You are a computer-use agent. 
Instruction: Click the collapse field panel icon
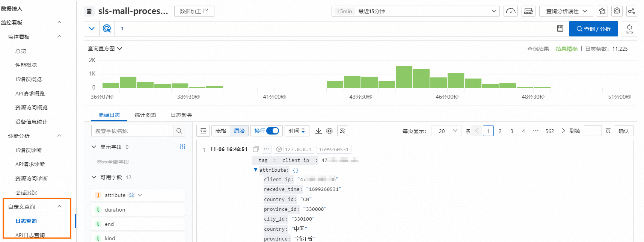click(x=203, y=131)
